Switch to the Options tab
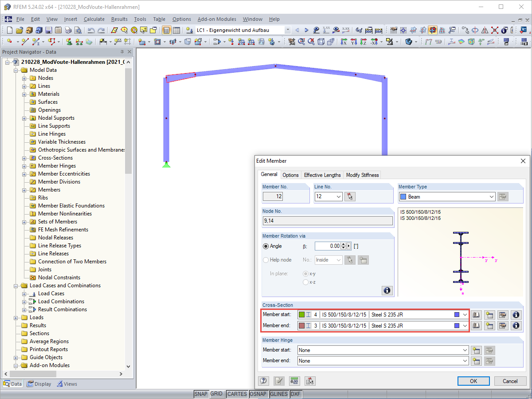532x399 pixels. pyautogui.click(x=290, y=175)
